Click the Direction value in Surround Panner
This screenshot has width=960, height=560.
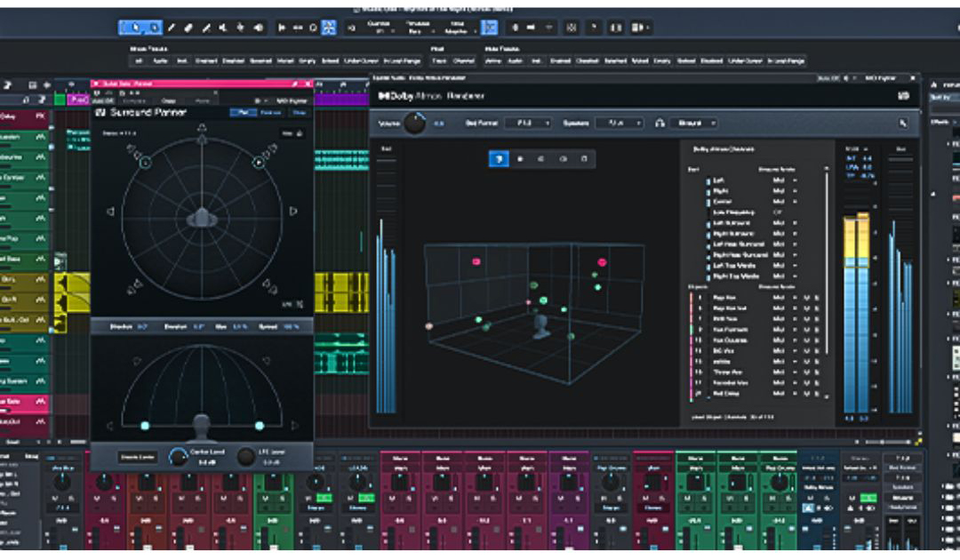point(142,327)
